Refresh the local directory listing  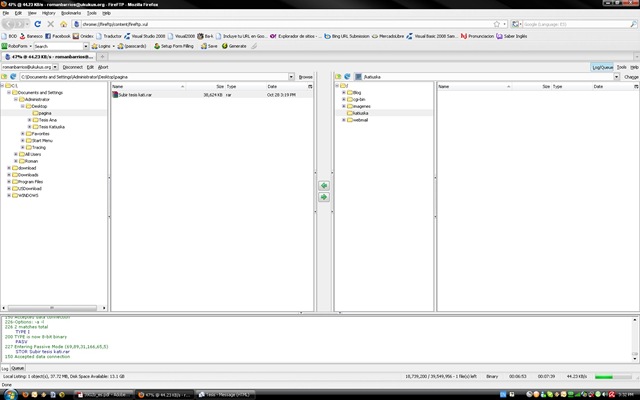[x=13, y=77]
